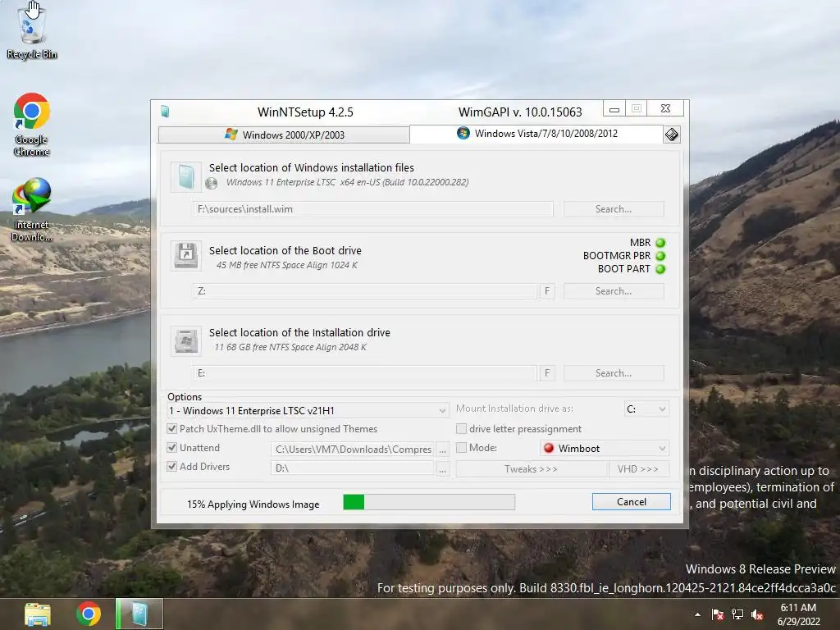Click the Installation drive icon
Screen dimensions: 840x630
pos(186,340)
